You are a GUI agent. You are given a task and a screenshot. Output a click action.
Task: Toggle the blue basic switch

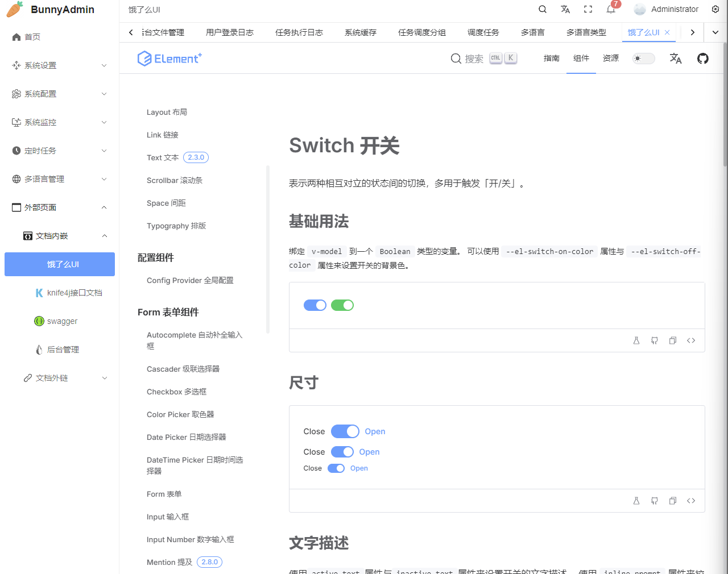315,305
